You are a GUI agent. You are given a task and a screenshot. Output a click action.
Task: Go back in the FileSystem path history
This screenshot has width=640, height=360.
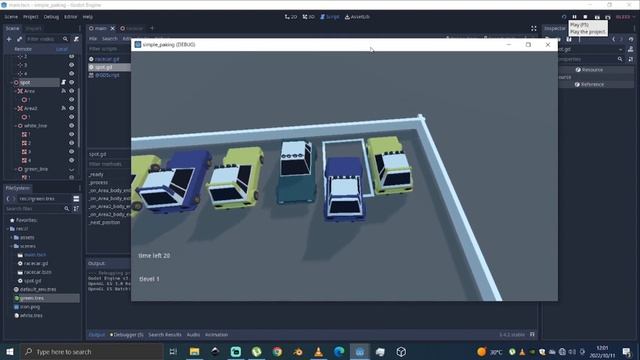[x=8, y=199]
